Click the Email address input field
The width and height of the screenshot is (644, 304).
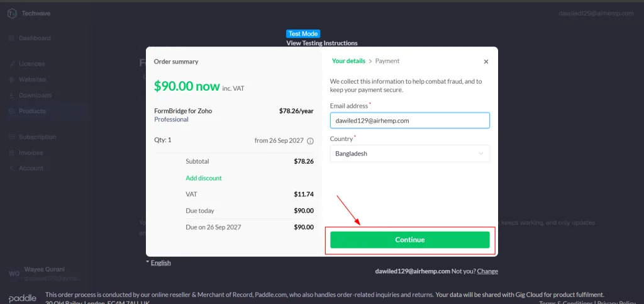[409, 121]
